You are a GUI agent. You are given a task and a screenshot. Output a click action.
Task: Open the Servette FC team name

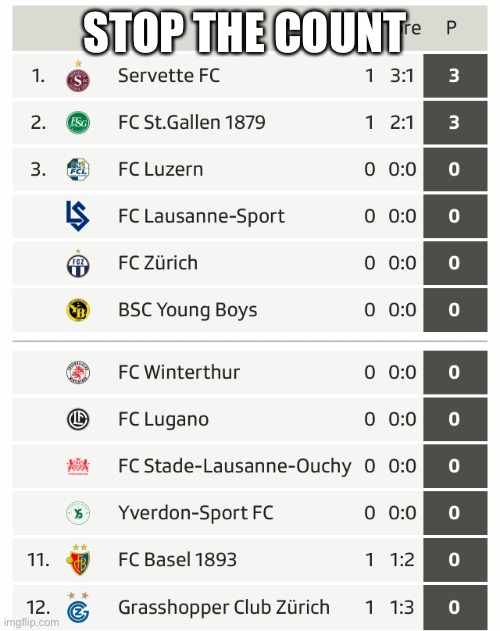point(169,76)
